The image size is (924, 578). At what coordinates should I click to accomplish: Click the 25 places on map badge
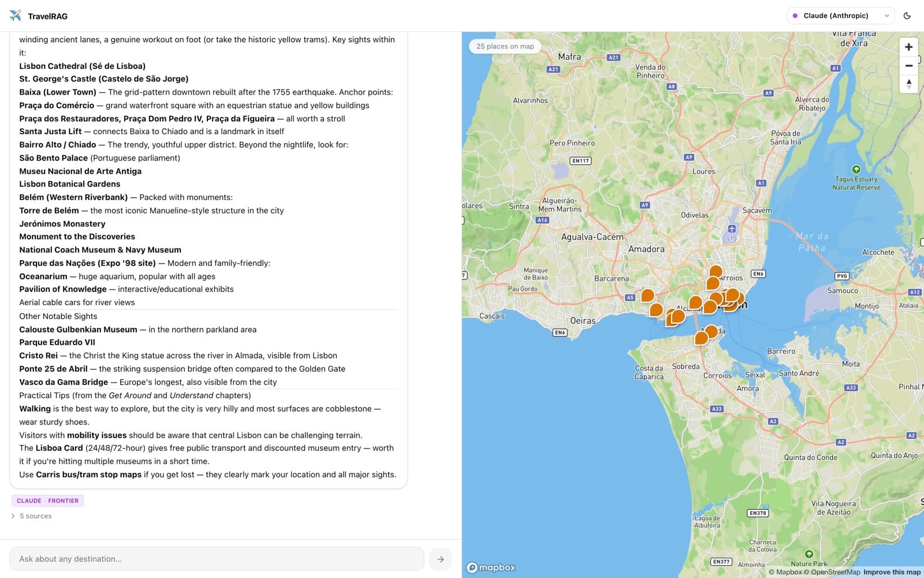tap(505, 46)
